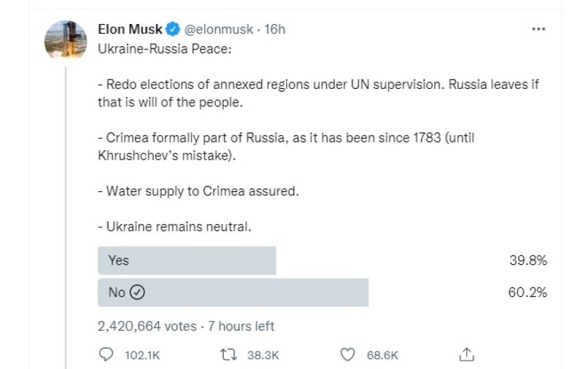Screen dimensions: 588x369
Task: Click the blue verified badge
Action: point(172,29)
